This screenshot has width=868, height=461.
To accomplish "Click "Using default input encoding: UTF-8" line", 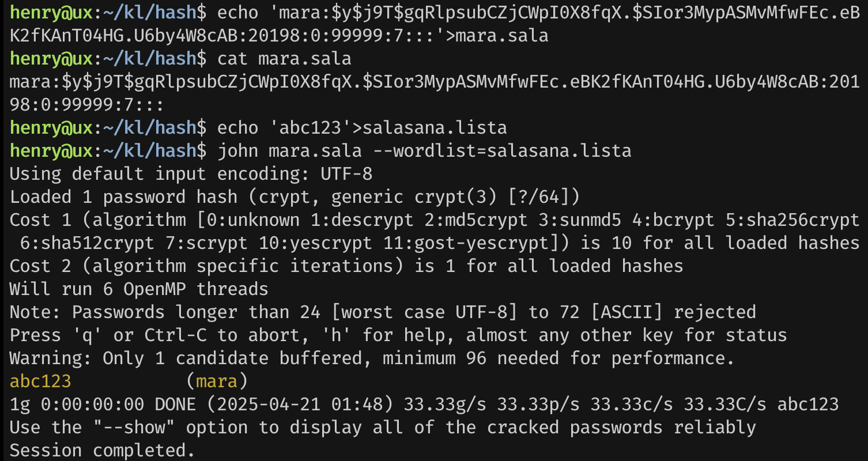I will (191, 174).
